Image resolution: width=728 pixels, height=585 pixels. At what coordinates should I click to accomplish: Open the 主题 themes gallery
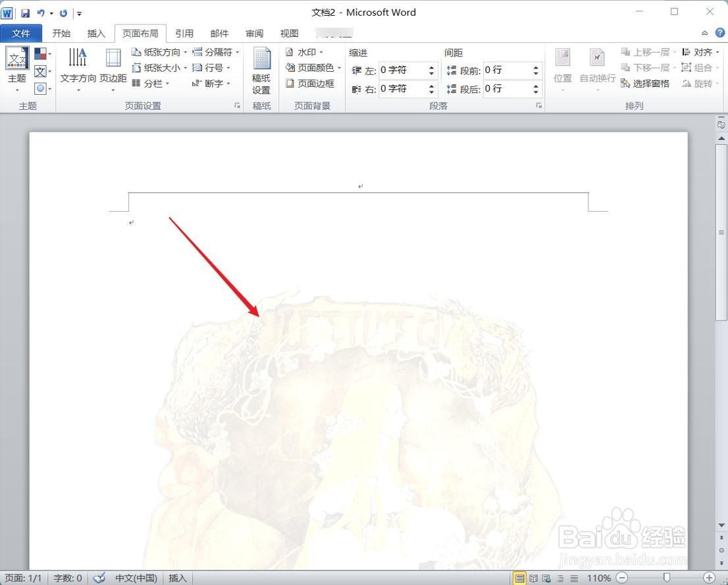pos(17,68)
